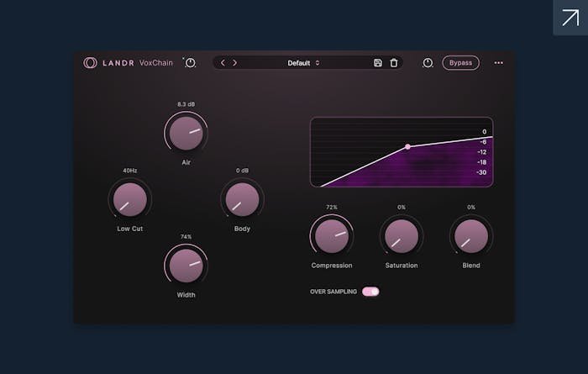Click the -12 label on the graph

482,152
